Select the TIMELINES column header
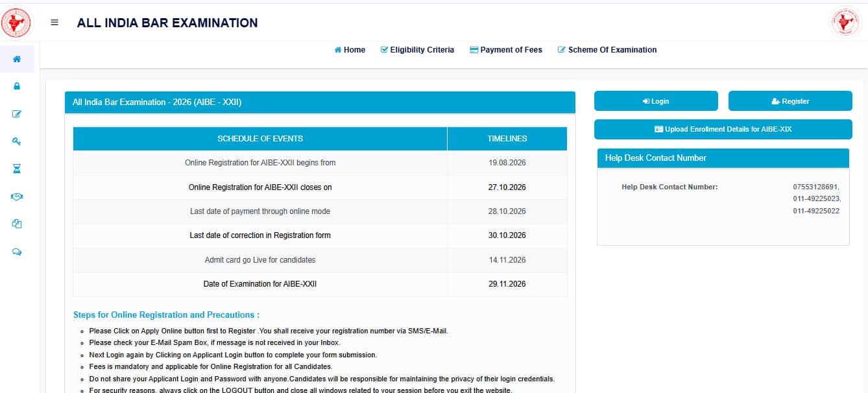868x393 pixels. click(507, 139)
